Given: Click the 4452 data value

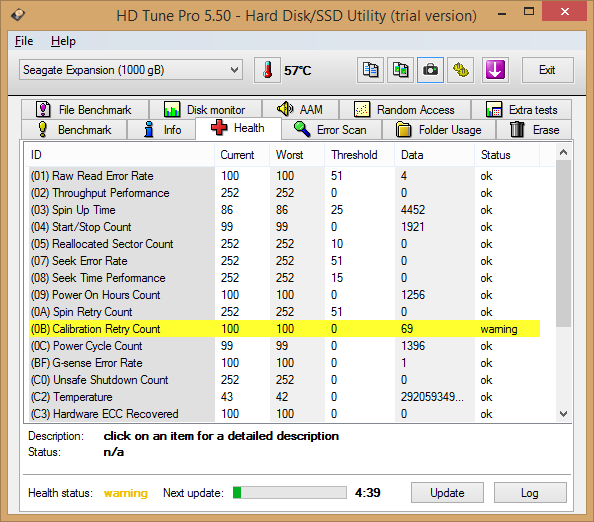Looking at the screenshot, I should (x=413, y=210).
